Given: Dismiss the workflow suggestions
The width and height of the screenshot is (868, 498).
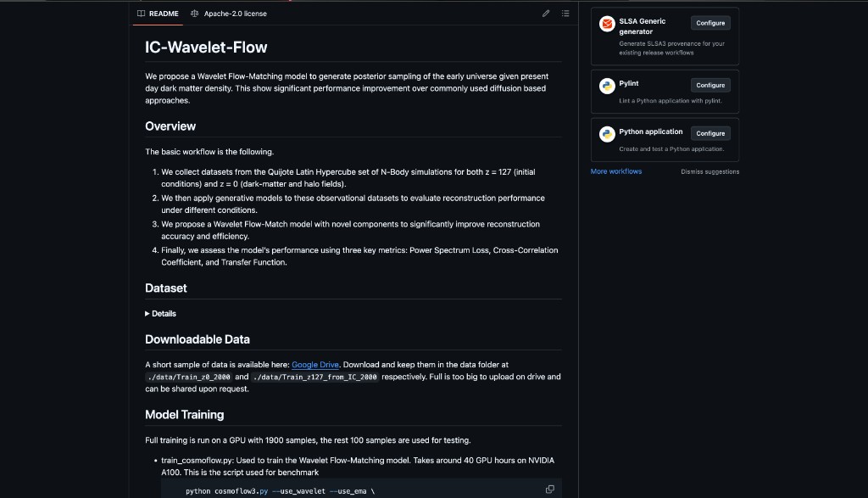Looking at the screenshot, I should 709,171.
